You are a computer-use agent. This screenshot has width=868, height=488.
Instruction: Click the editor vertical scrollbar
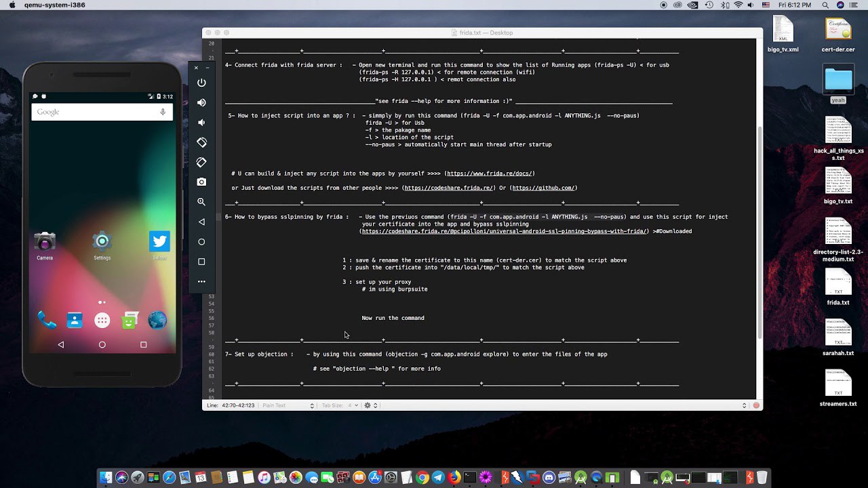(759, 233)
